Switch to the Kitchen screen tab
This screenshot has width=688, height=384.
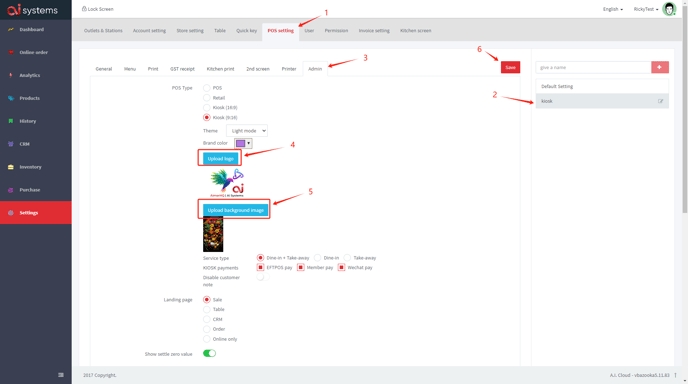(x=416, y=31)
